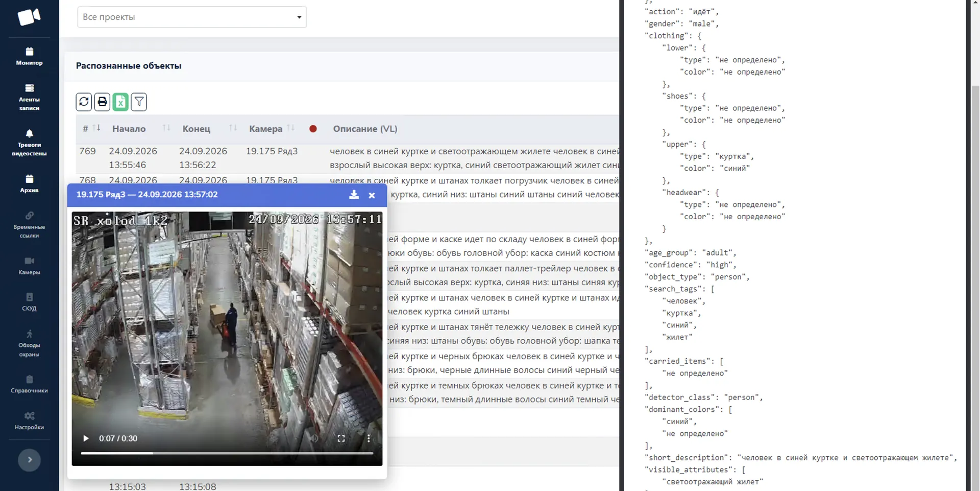The width and height of the screenshot is (980, 491).
Task: Mute the video player volume
Action: (314, 438)
